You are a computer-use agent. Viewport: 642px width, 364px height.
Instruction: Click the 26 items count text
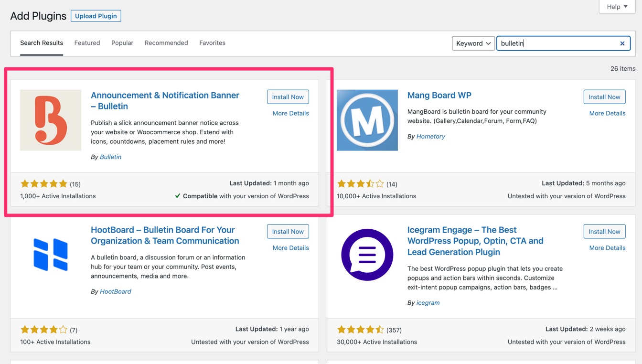point(623,69)
